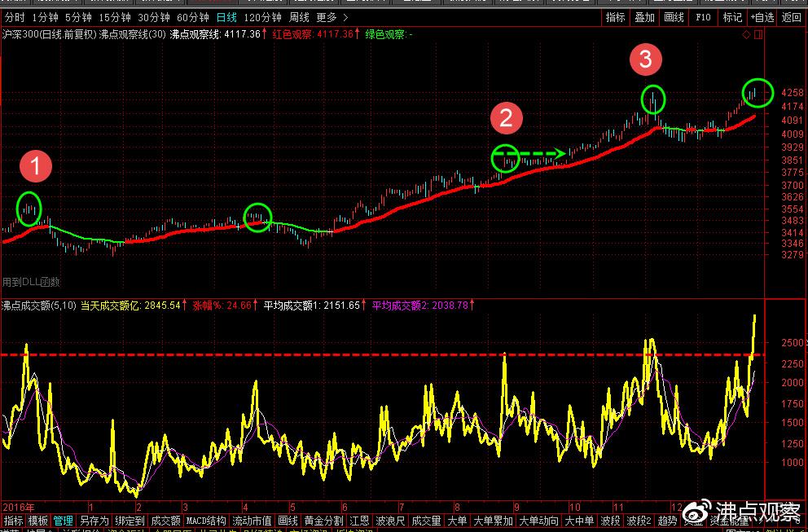Image resolution: width=808 pixels, height=532 pixels.
Task: Click the numbered marker 1 annotation
Action: point(36,167)
